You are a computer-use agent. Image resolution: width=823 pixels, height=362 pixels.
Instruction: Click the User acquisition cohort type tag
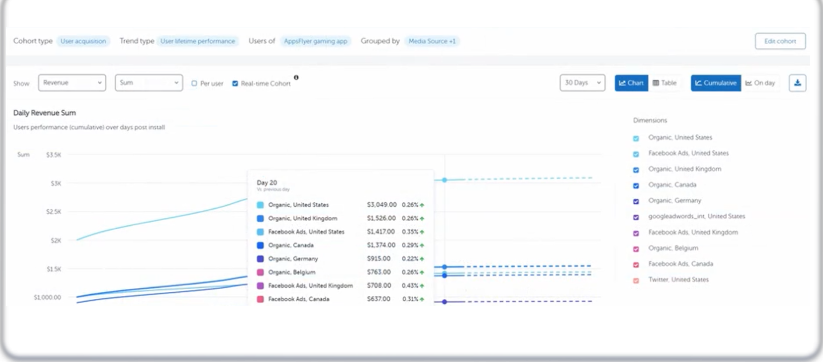click(x=83, y=41)
